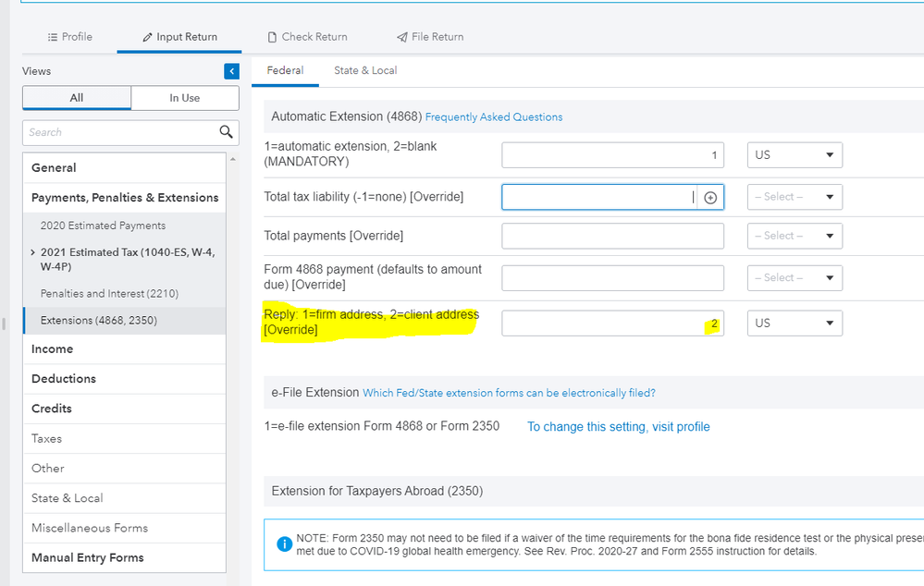Click the plus icon in Total tax liability field

pyautogui.click(x=710, y=197)
